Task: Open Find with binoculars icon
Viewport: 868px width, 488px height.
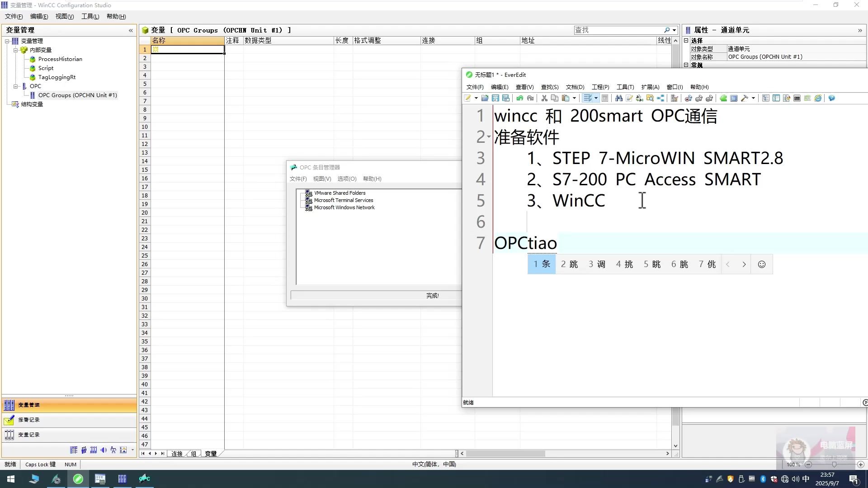Action: click(619, 98)
